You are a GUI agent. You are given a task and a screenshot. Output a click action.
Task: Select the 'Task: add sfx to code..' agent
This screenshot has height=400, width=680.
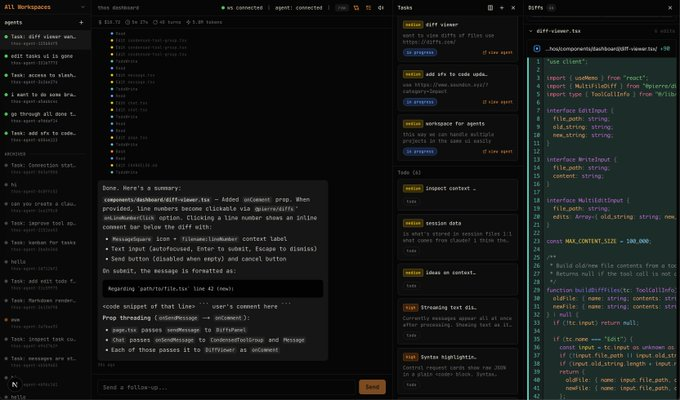point(45,137)
